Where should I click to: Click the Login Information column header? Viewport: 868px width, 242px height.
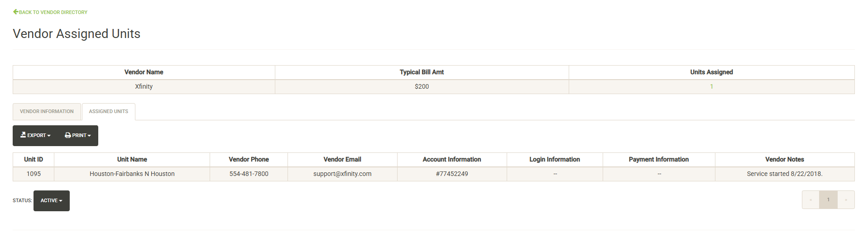pos(555,160)
